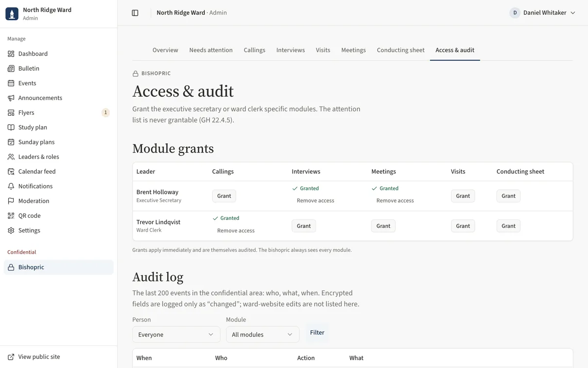Click the Daniel Whitaker avatar circle

pyautogui.click(x=515, y=13)
